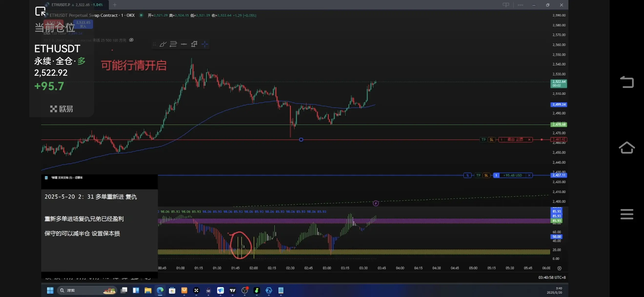Open the three-dots more menu
This screenshot has height=297, width=644.
pos(521,5)
